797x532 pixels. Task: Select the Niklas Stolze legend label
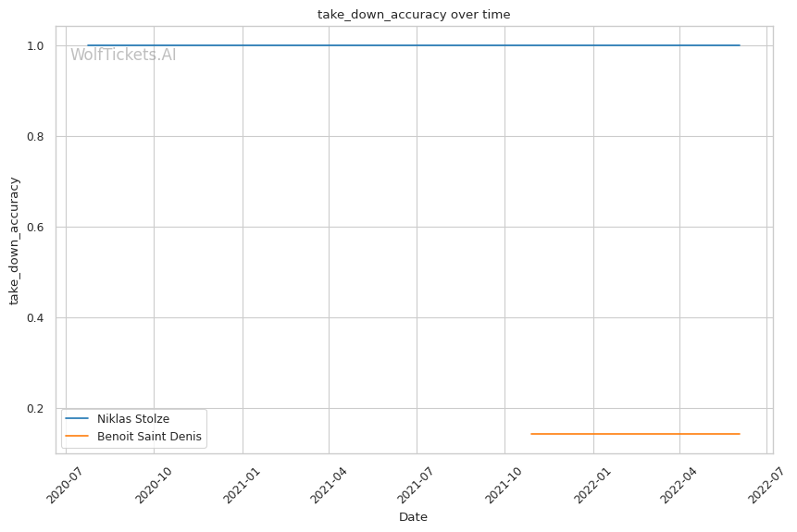click(132, 419)
